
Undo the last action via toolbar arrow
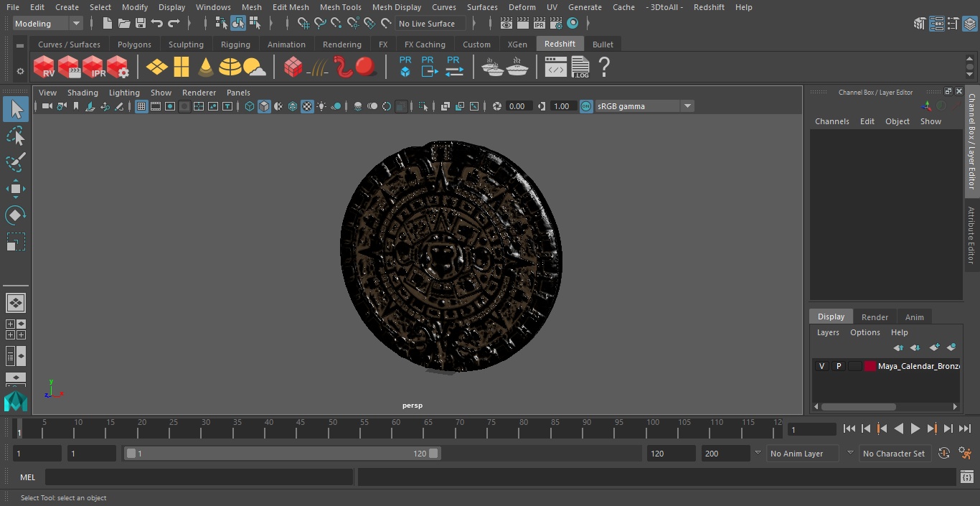[157, 24]
